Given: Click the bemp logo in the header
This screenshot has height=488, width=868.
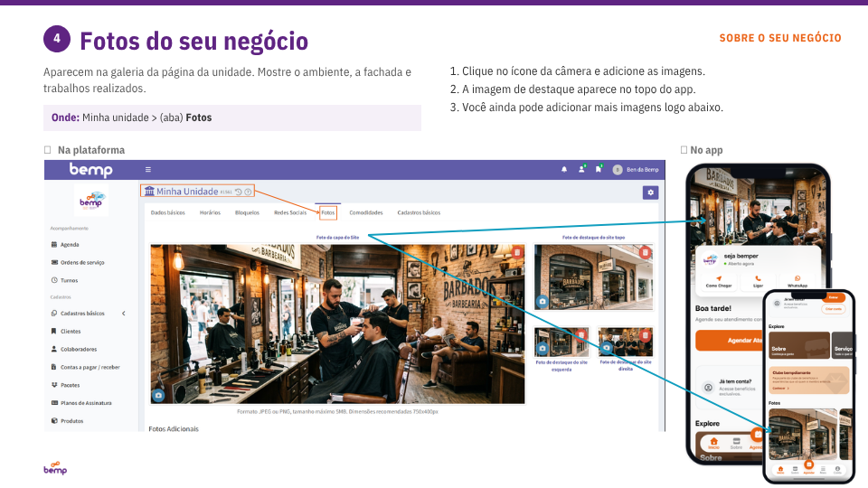Looking at the screenshot, I should pyautogui.click(x=90, y=170).
